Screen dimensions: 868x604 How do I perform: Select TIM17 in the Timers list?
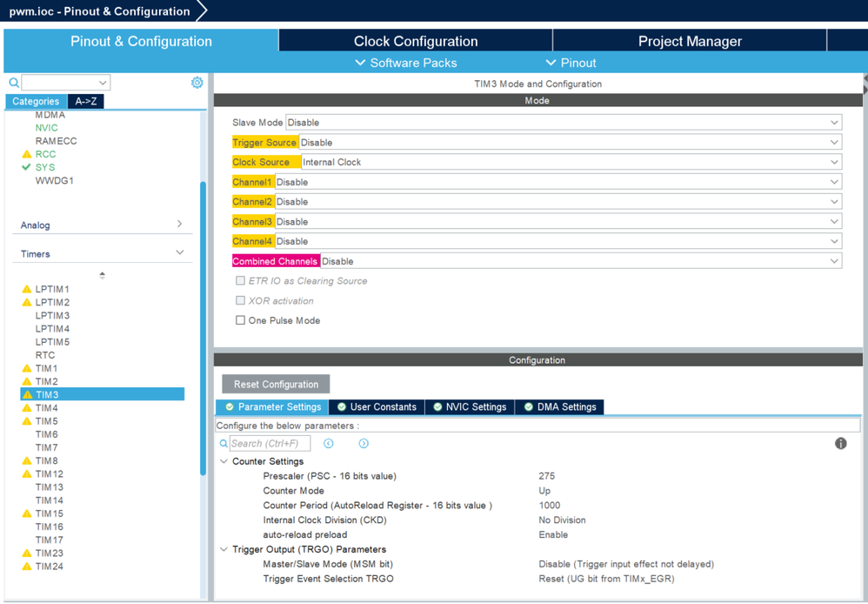50,540
